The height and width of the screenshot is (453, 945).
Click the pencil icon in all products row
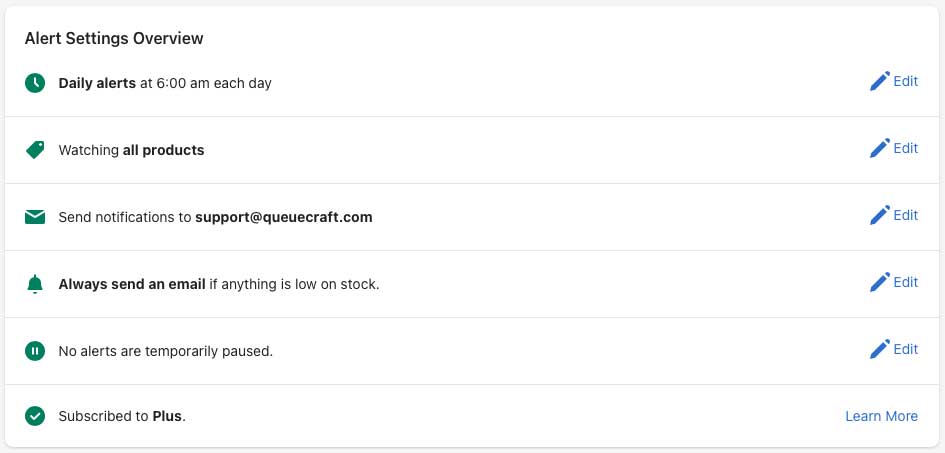coord(880,148)
